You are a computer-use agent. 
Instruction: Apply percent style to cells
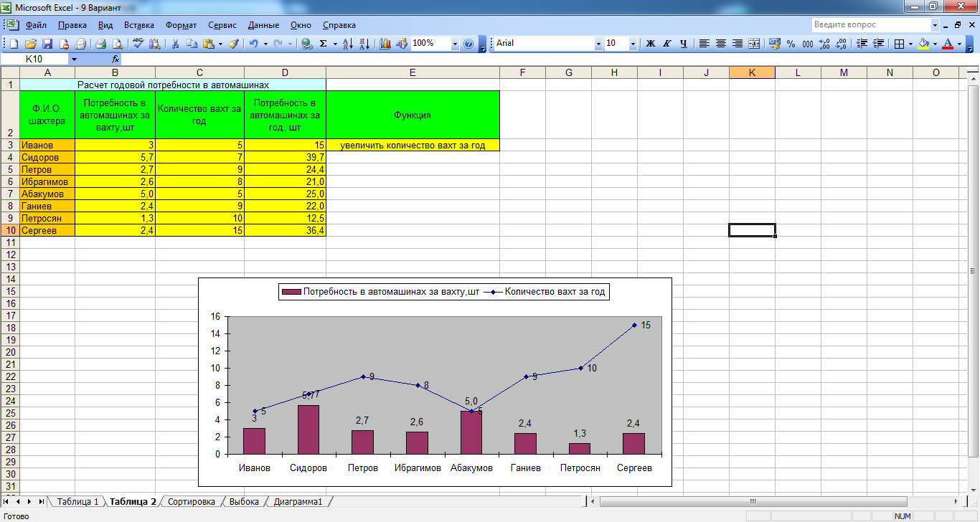pyautogui.click(x=791, y=44)
